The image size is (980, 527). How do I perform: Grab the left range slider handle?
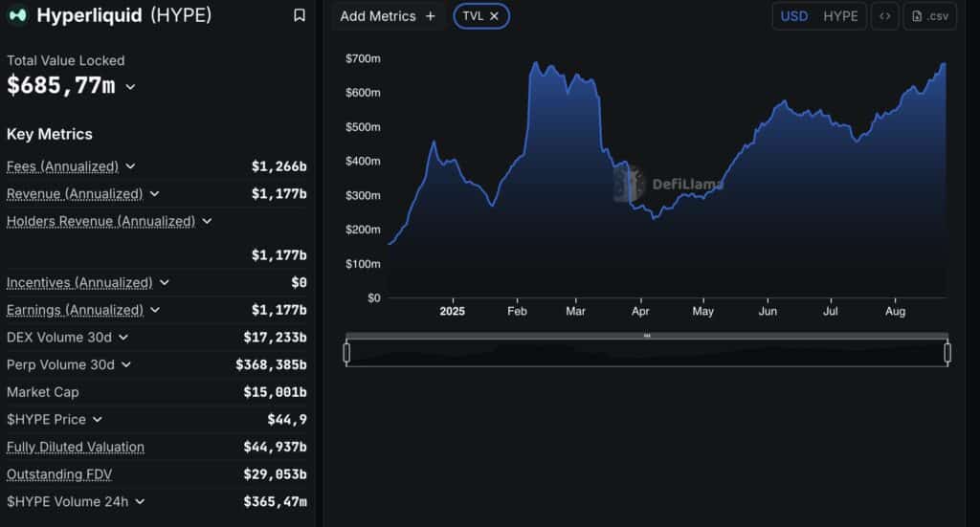point(346,353)
